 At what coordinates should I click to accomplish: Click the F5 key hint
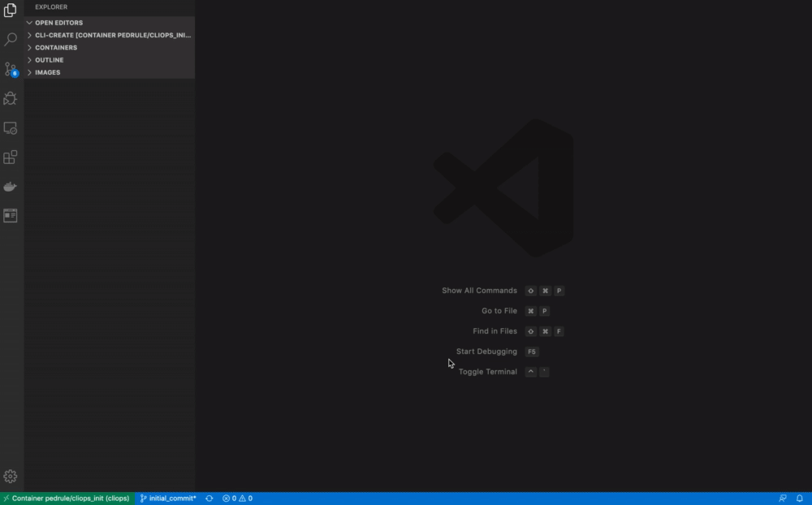pos(532,352)
